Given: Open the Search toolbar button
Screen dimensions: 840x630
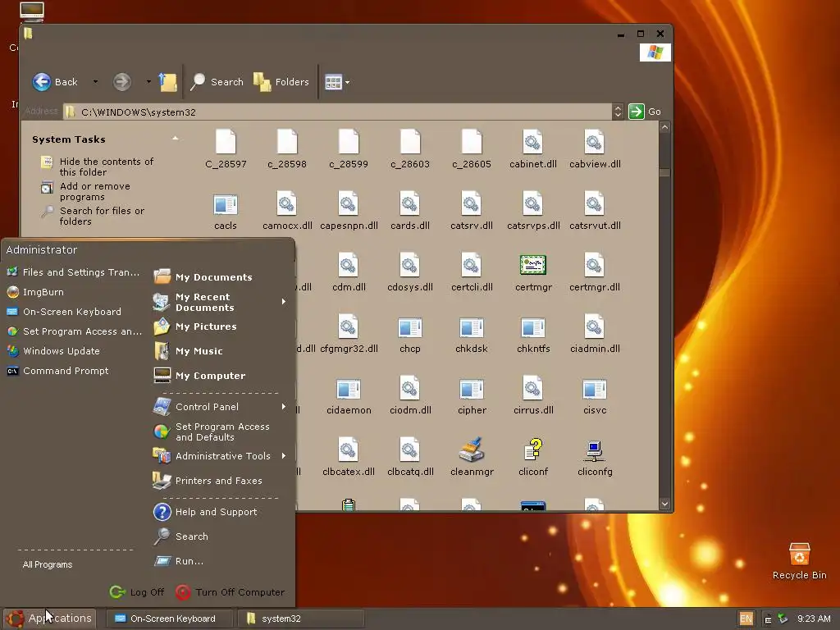Looking at the screenshot, I should click(217, 82).
